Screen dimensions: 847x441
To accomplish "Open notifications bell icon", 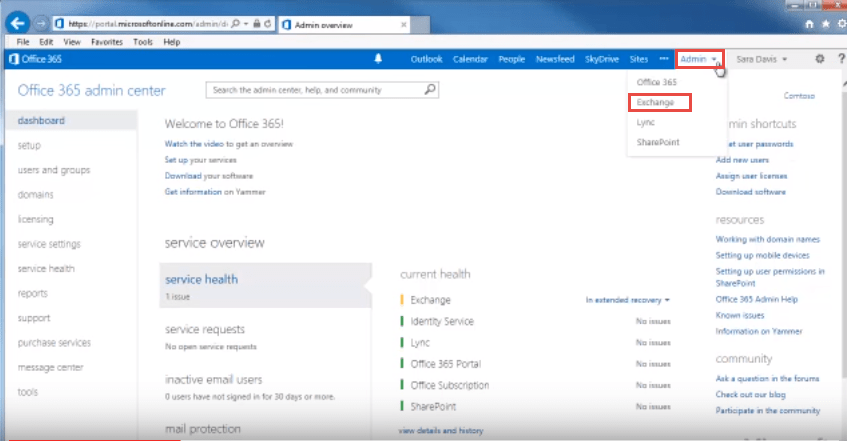I will [x=378, y=59].
